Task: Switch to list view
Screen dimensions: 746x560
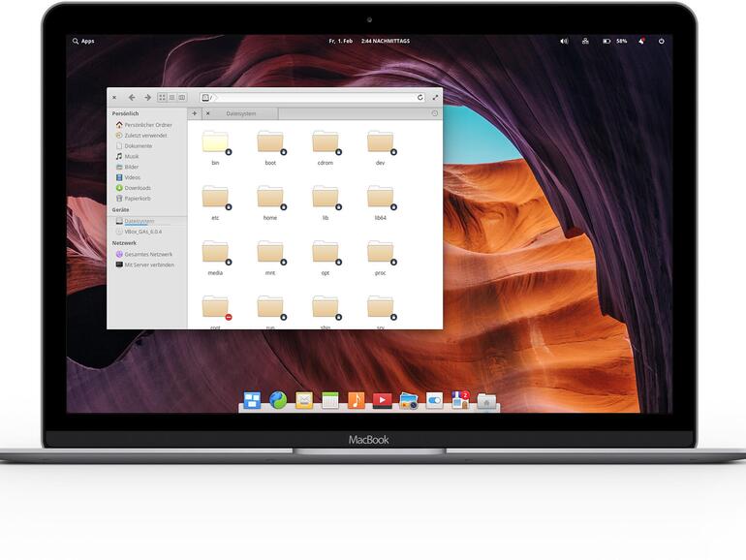Action: (x=171, y=98)
